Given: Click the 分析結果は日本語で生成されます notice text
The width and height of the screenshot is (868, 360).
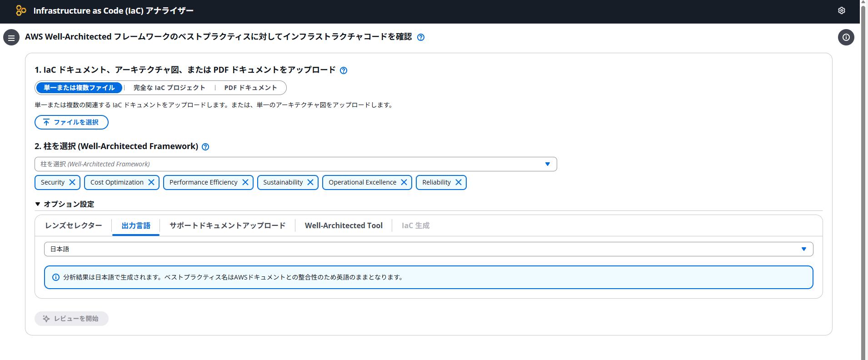Looking at the screenshot, I should click(233, 277).
